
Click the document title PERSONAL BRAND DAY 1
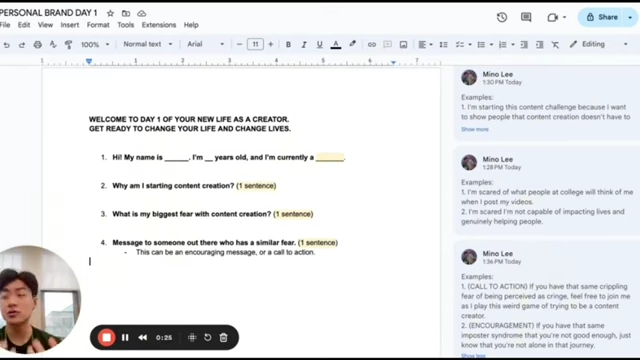coord(49,13)
